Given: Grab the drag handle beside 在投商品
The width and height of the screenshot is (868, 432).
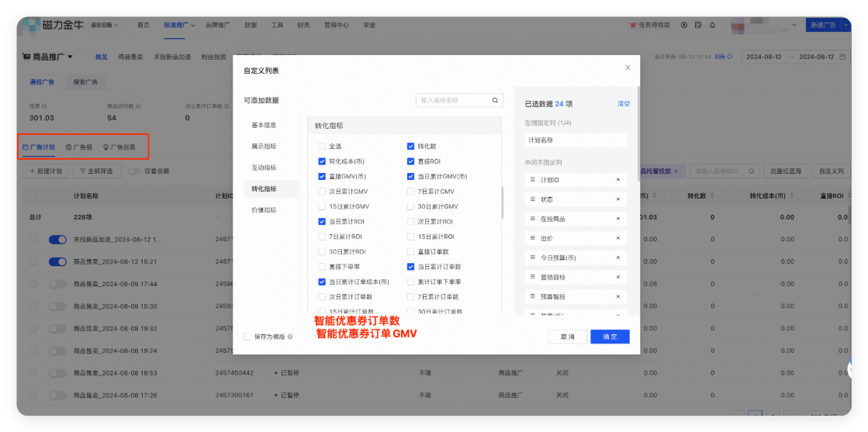Looking at the screenshot, I should click(533, 219).
